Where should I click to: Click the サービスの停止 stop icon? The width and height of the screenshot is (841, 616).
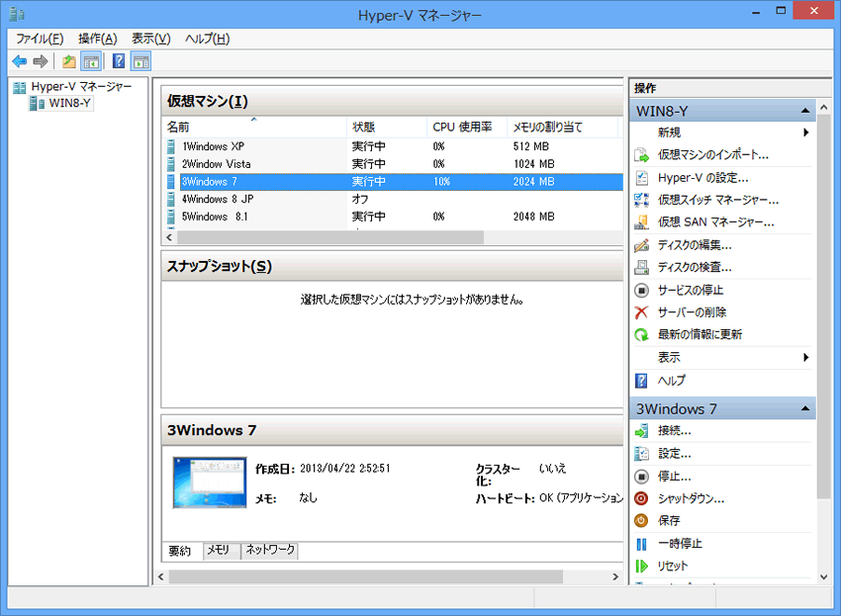[641, 290]
